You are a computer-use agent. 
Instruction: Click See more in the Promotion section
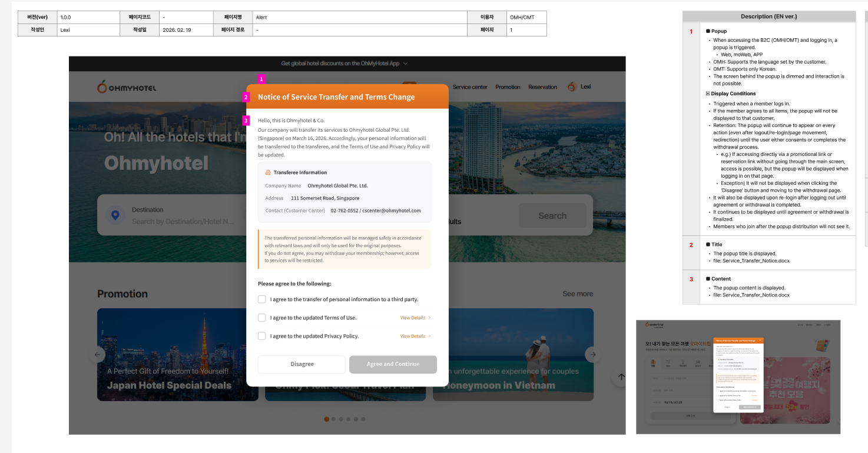click(x=578, y=294)
